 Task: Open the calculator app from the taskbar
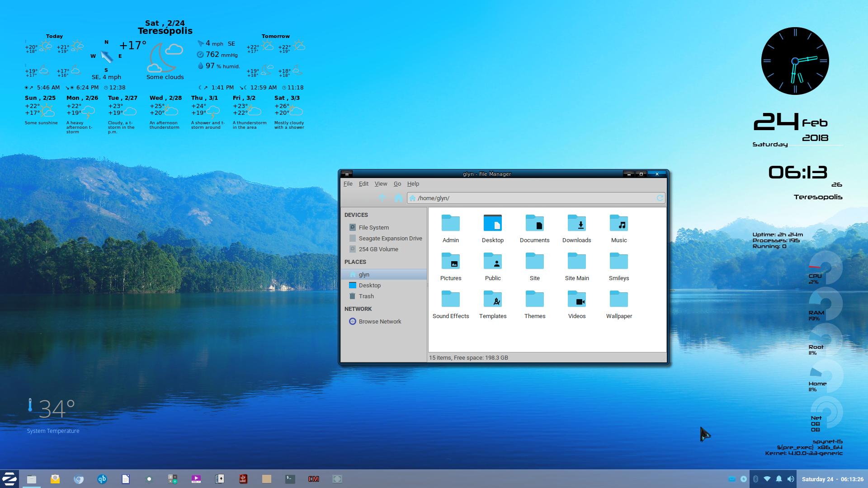(x=172, y=479)
